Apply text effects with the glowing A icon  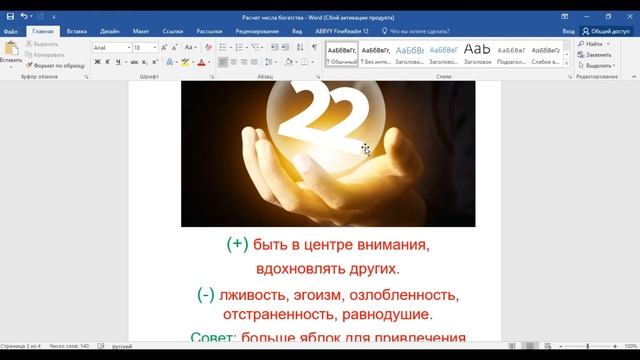[x=169, y=62]
